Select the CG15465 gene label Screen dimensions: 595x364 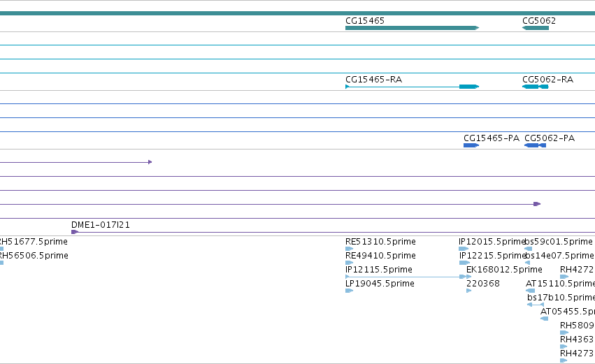click(365, 21)
